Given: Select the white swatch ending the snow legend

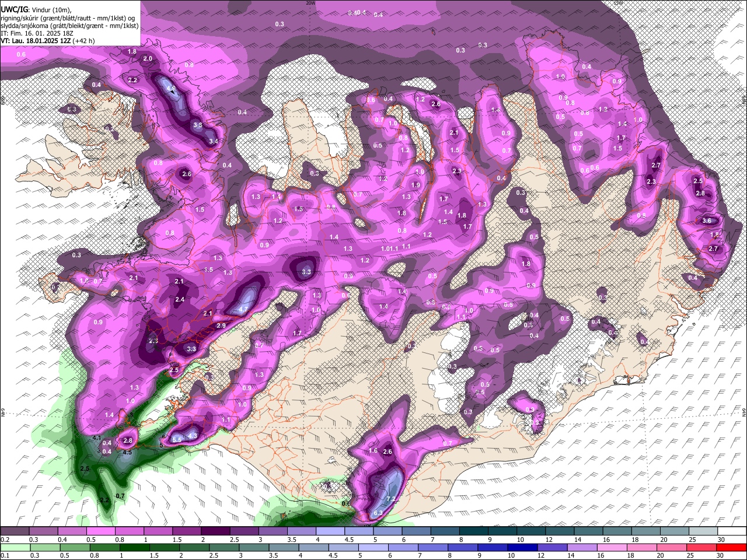Looking at the screenshot, I should (732, 531).
